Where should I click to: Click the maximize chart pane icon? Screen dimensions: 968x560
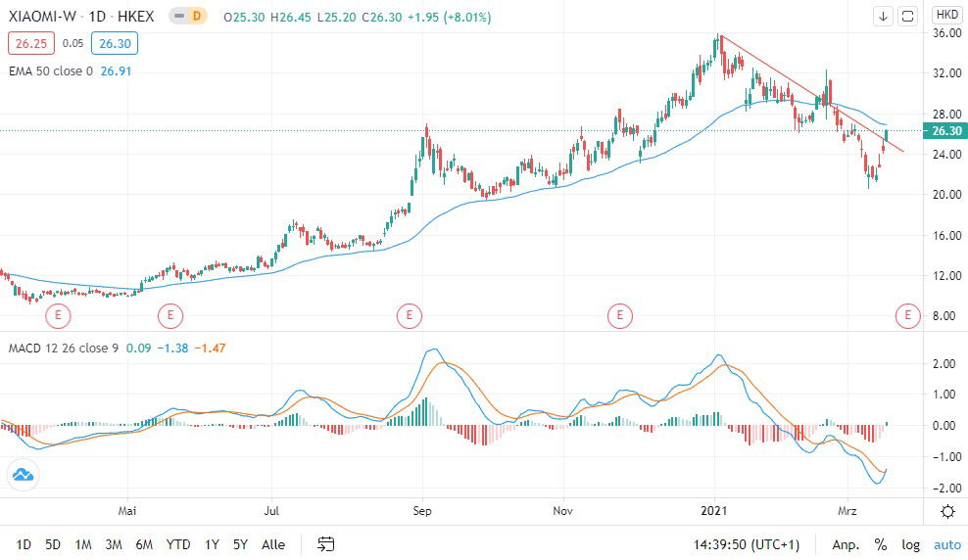907,16
